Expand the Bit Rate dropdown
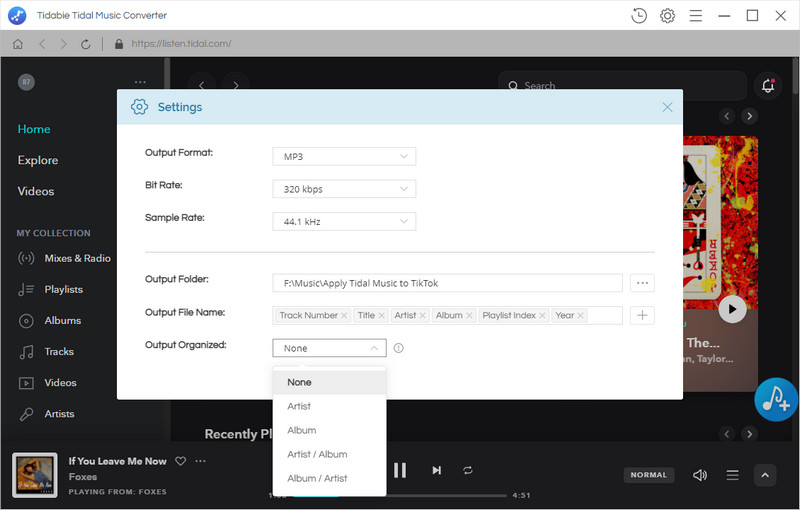The image size is (800, 510). point(344,189)
